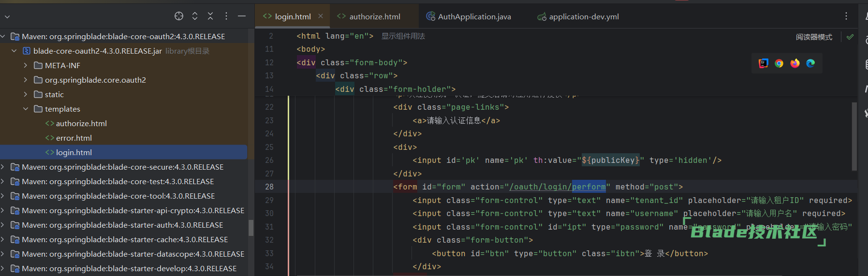This screenshot has height=276, width=868.
Task: Expand the static folder
Action: point(26,94)
